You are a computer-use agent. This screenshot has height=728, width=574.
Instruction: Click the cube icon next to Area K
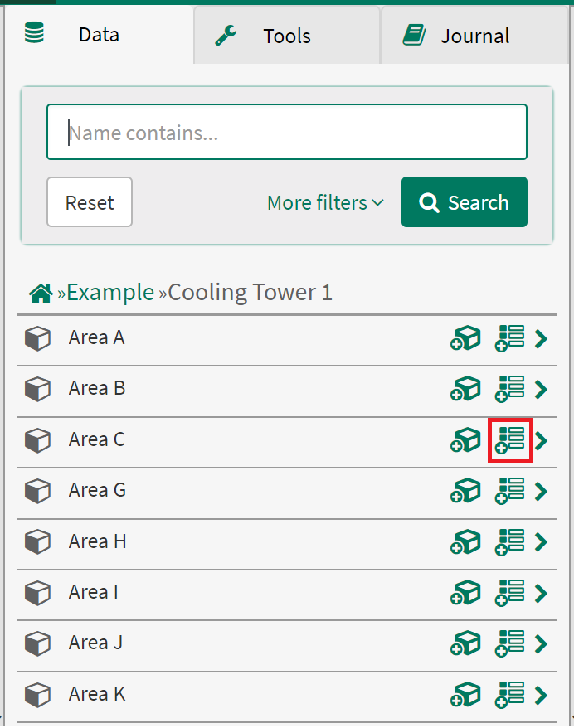(465, 694)
